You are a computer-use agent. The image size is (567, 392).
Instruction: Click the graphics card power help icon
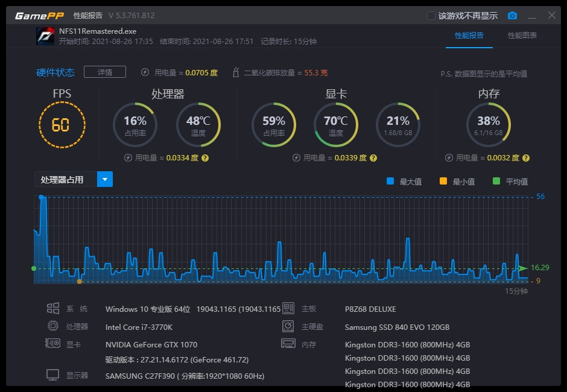tap(373, 158)
